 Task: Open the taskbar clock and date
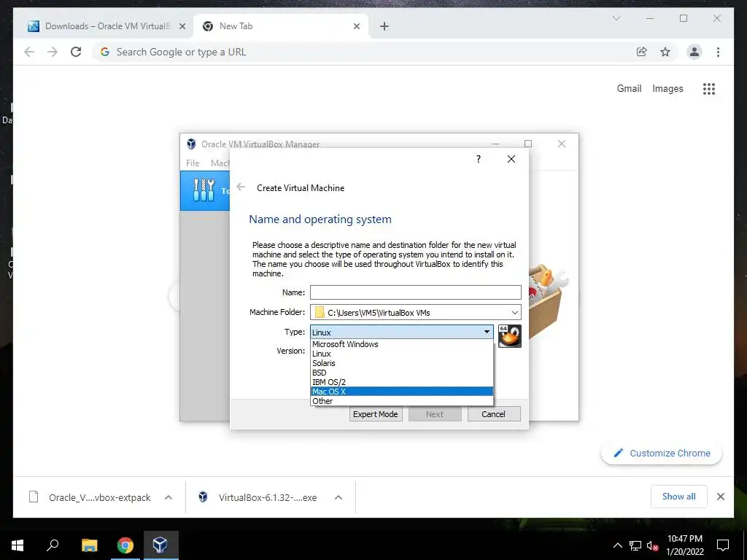coord(684,545)
